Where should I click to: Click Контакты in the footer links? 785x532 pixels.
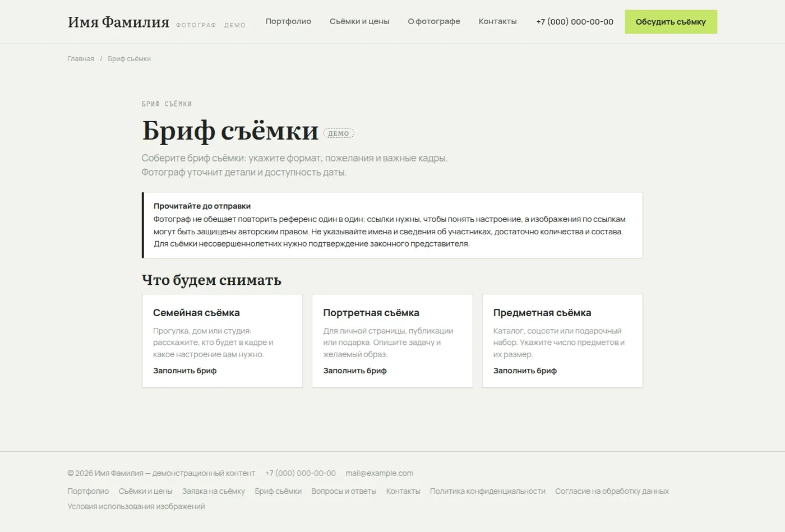403,491
